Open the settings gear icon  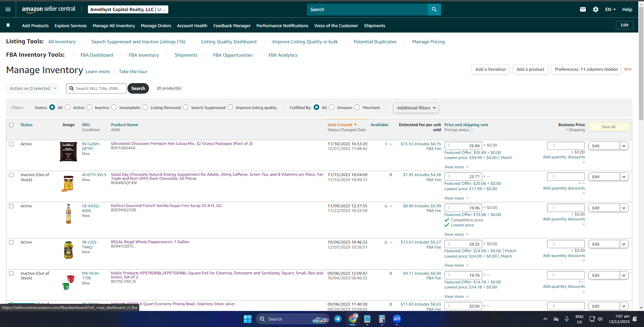click(x=596, y=9)
